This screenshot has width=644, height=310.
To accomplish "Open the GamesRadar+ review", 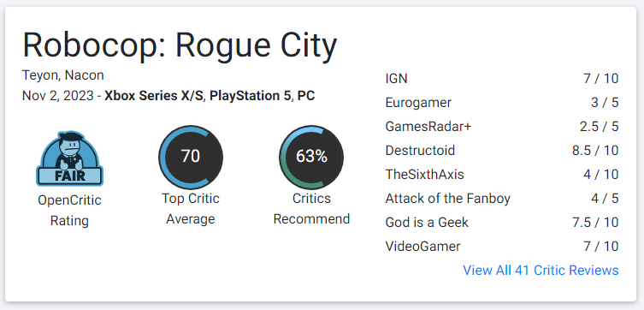I will [501, 127].
